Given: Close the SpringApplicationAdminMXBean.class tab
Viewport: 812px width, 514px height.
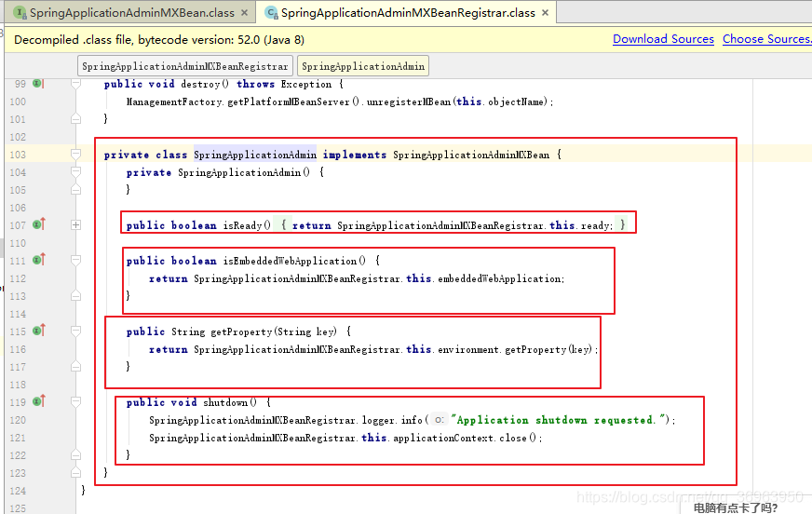Looking at the screenshot, I should pos(244,12).
